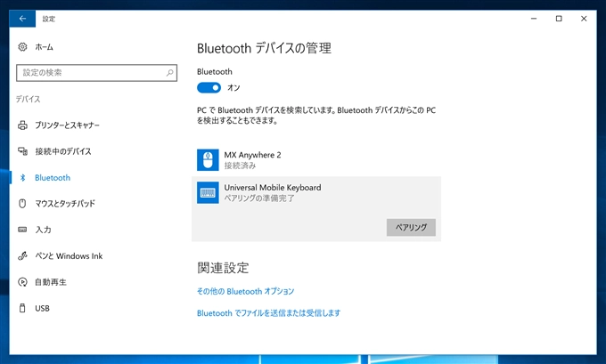Open その他の Bluetooth オプション link
Image resolution: width=606 pixels, height=364 pixels.
coord(245,291)
